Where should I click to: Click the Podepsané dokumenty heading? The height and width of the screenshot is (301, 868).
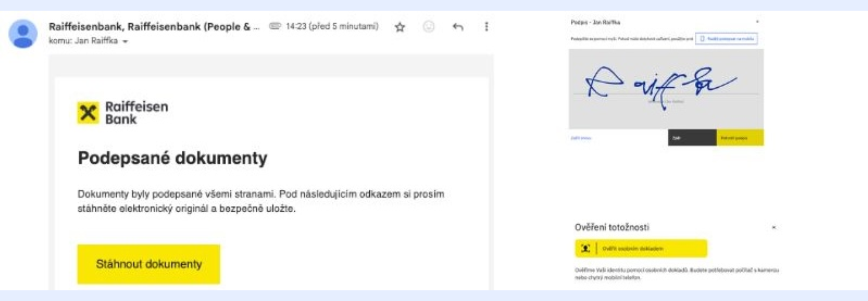point(172,158)
